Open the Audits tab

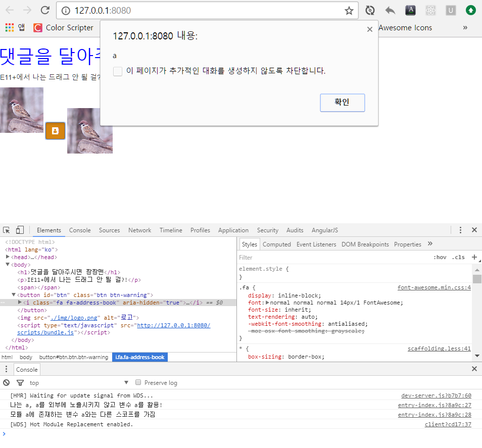click(x=295, y=230)
